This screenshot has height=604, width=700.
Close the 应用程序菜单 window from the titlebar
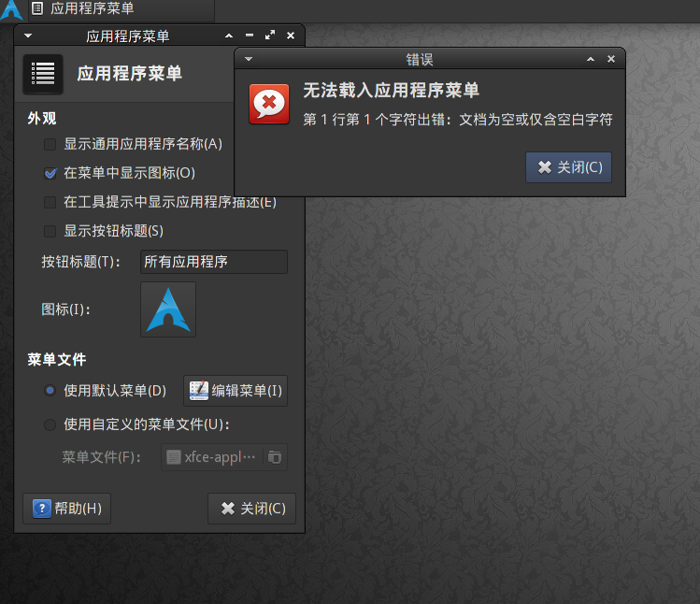tap(291, 36)
